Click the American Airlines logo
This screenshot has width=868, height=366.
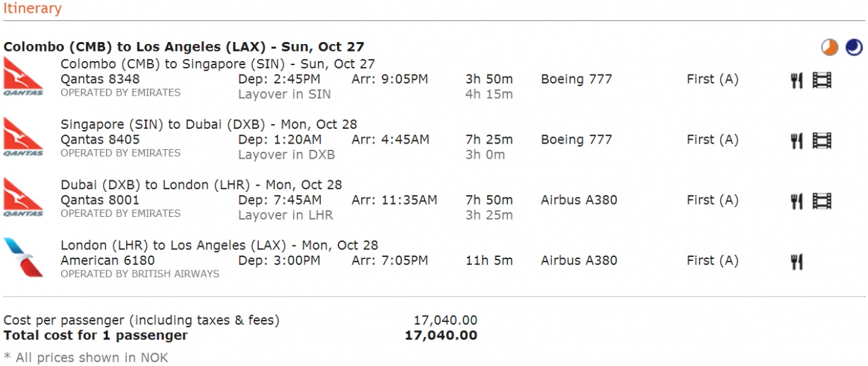point(23,257)
